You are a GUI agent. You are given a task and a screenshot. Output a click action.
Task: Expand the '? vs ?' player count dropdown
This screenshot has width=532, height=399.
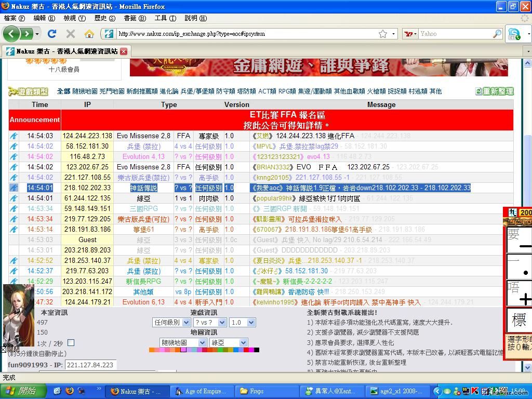[x=209, y=323]
